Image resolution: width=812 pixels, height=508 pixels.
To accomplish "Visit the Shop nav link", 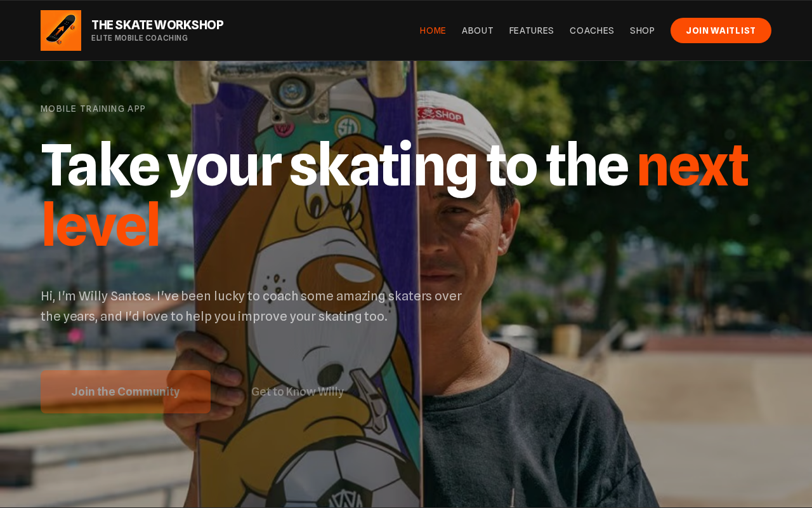I will click(x=642, y=30).
